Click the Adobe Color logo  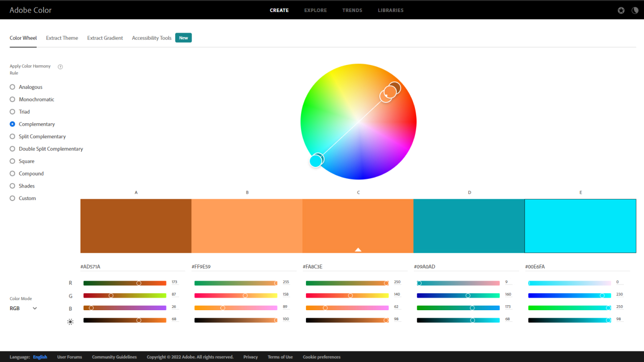[31, 10]
